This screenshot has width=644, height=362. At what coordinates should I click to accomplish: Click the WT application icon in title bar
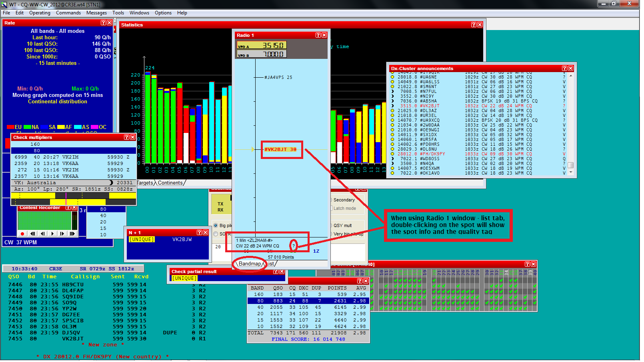click(4, 4)
